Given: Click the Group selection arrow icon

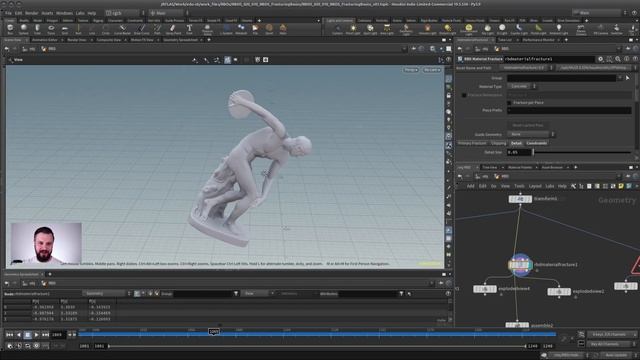Looking at the screenshot, I should point(628,78).
